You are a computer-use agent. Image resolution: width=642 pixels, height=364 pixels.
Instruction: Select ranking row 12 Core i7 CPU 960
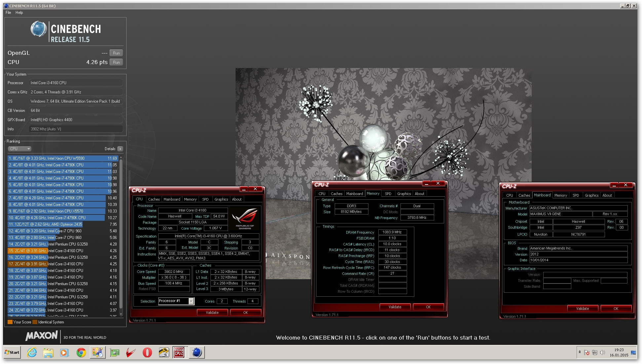63,231
